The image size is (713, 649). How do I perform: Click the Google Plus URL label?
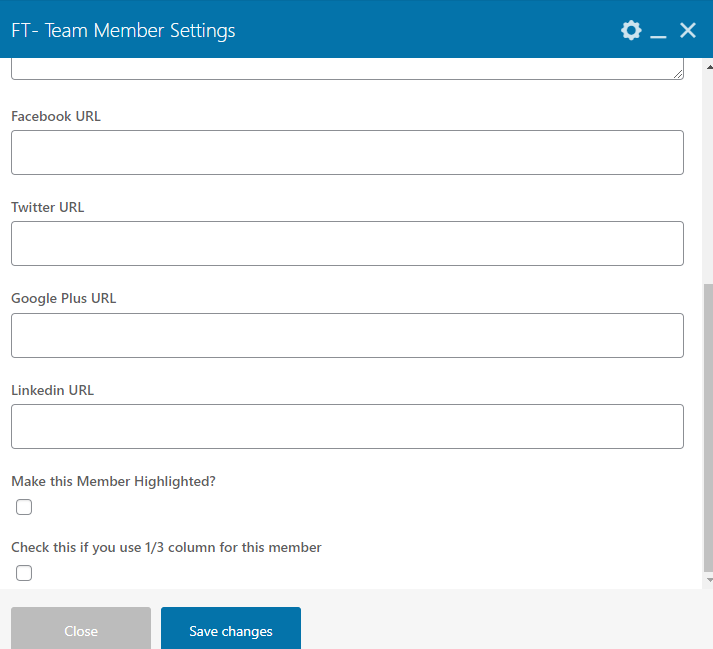tap(64, 298)
